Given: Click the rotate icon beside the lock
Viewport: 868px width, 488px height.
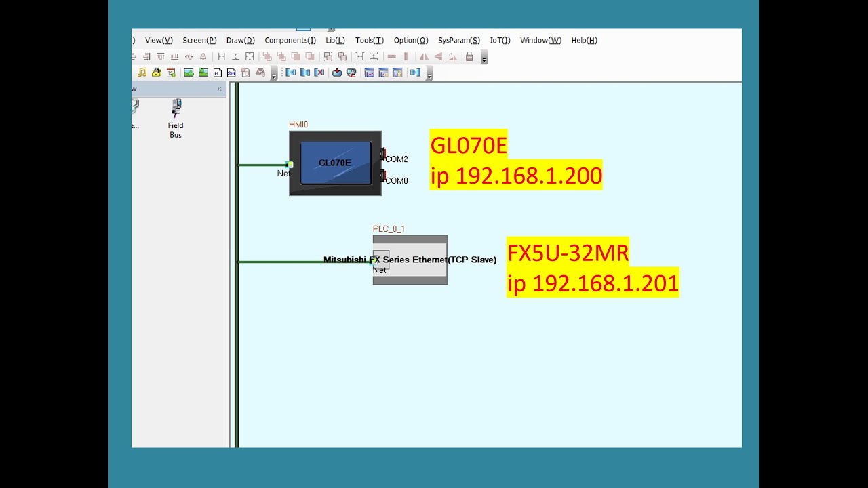Looking at the screenshot, I should tap(452, 57).
